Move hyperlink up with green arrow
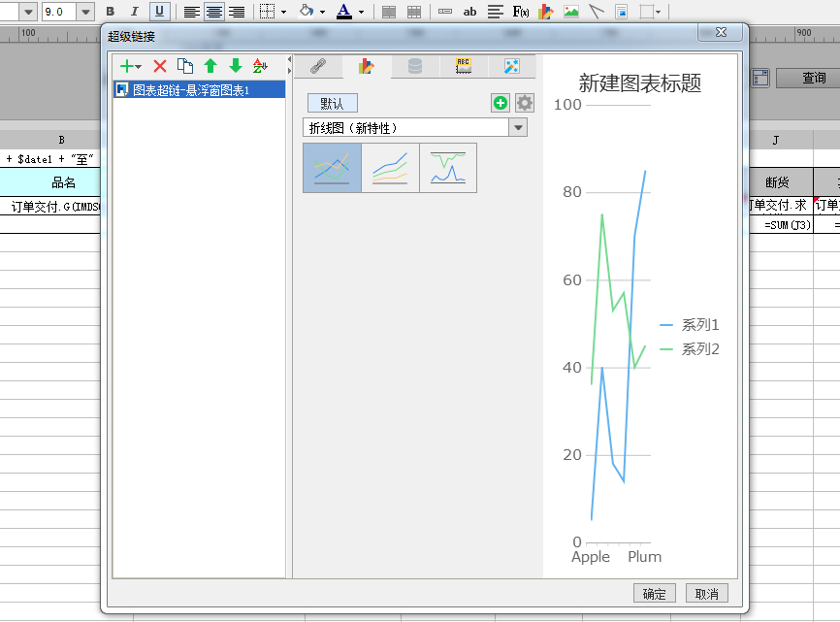 (210, 66)
